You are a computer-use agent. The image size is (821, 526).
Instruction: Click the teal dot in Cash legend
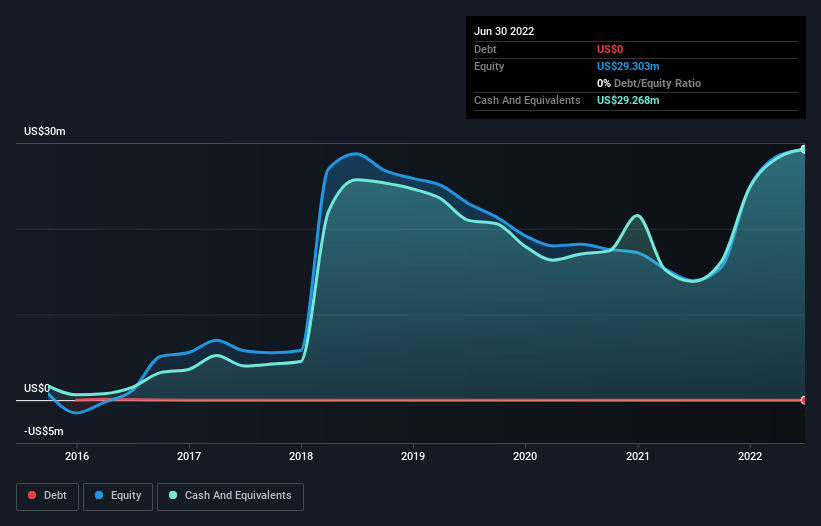[x=173, y=495]
